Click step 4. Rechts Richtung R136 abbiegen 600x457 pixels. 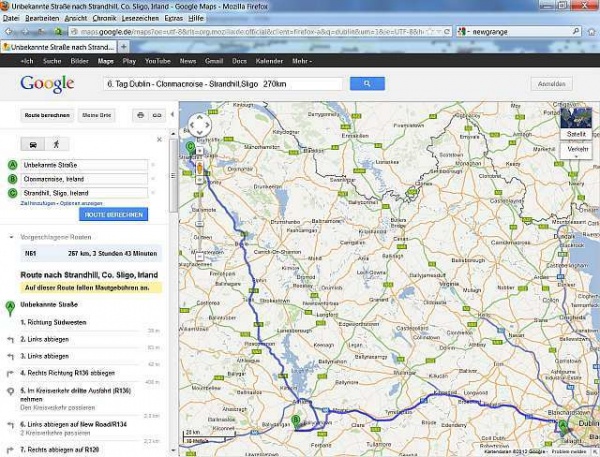pyautogui.click(x=68, y=373)
